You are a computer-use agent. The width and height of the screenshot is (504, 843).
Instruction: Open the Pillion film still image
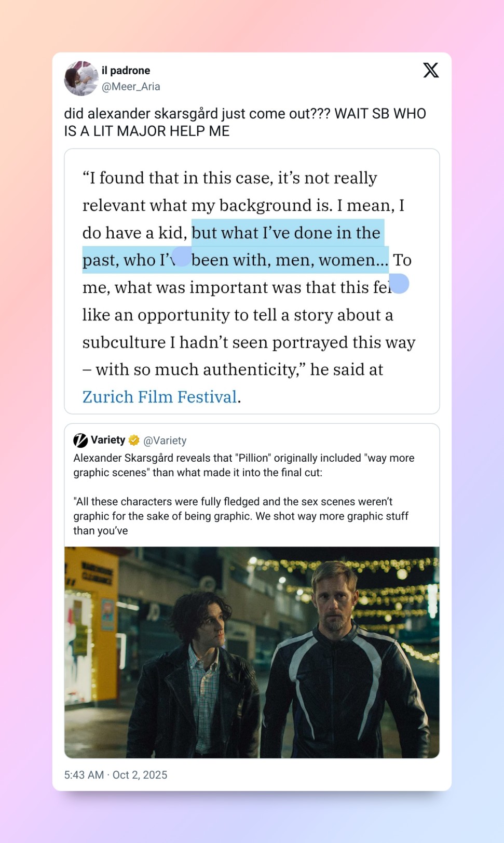click(x=252, y=652)
